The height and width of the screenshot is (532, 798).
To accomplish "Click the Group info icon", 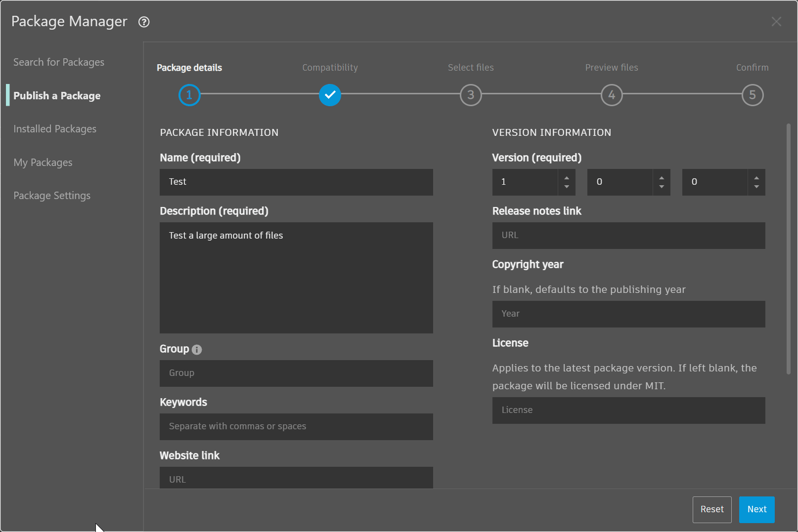I will pos(197,350).
